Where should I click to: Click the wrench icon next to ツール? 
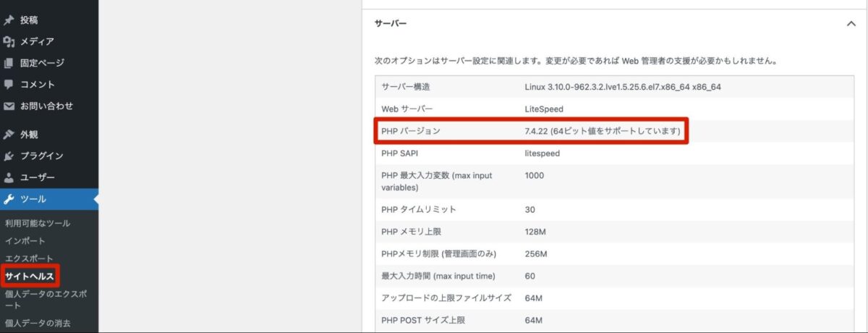pos(9,199)
